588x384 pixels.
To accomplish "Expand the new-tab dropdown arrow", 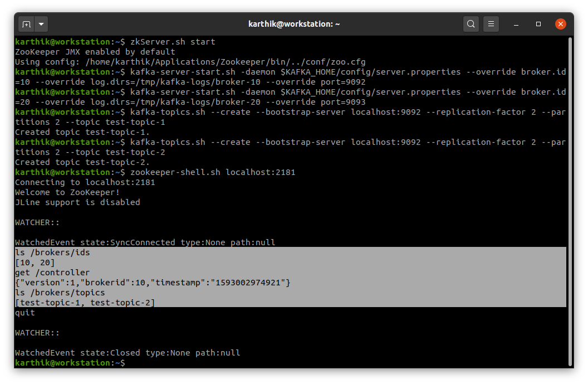I will [x=41, y=25].
